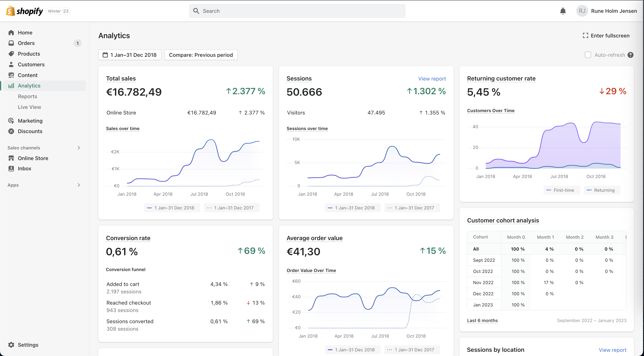Click the Online Store storefront icon
This screenshot has width=644, height=356.
pos(11,158)
